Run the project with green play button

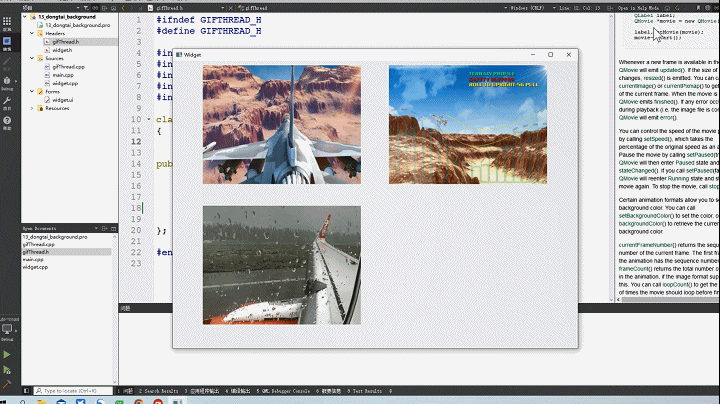pyautogui.click(x=6, y=354)
